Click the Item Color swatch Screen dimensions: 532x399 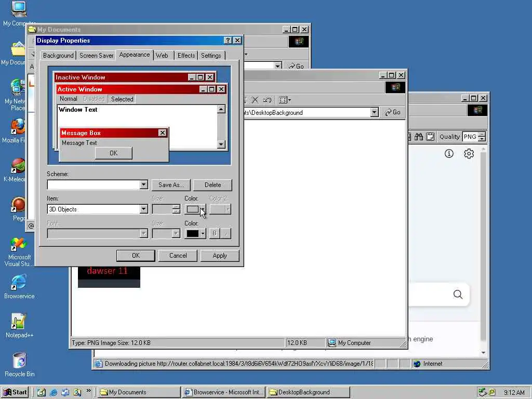[x=192, y=209]
